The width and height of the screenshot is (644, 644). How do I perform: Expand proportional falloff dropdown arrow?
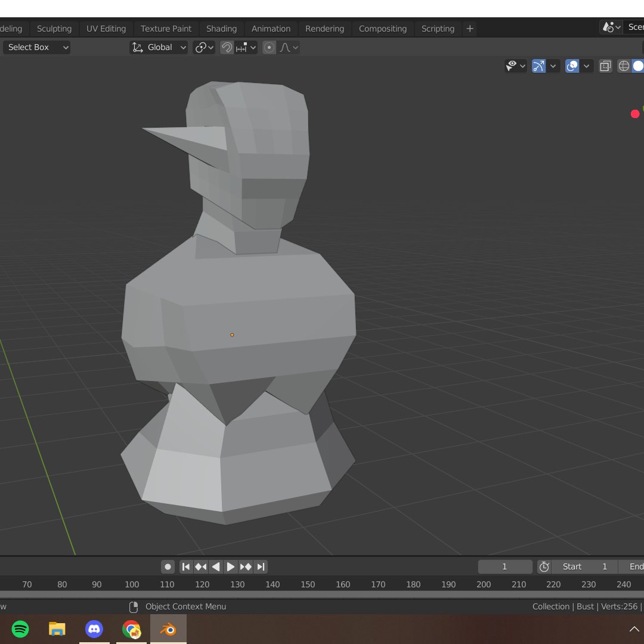click(295, 47)
